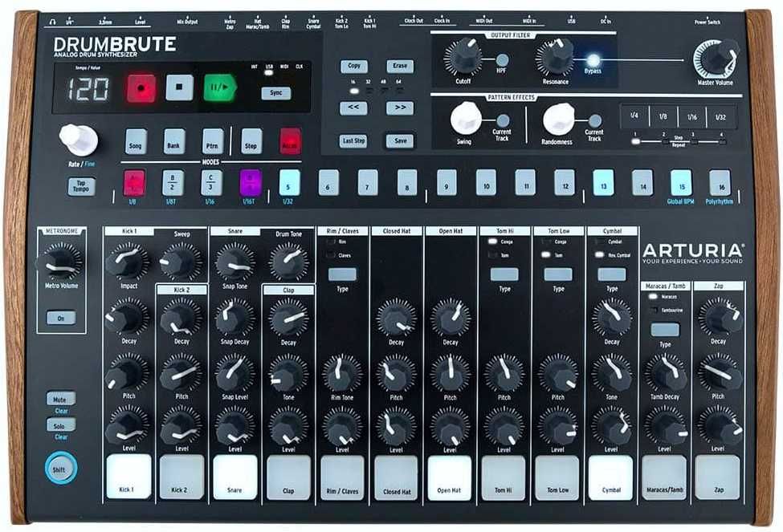The image size is (783, 532).
Task: Hit the Rim / Claves pad
Action: 343,477
